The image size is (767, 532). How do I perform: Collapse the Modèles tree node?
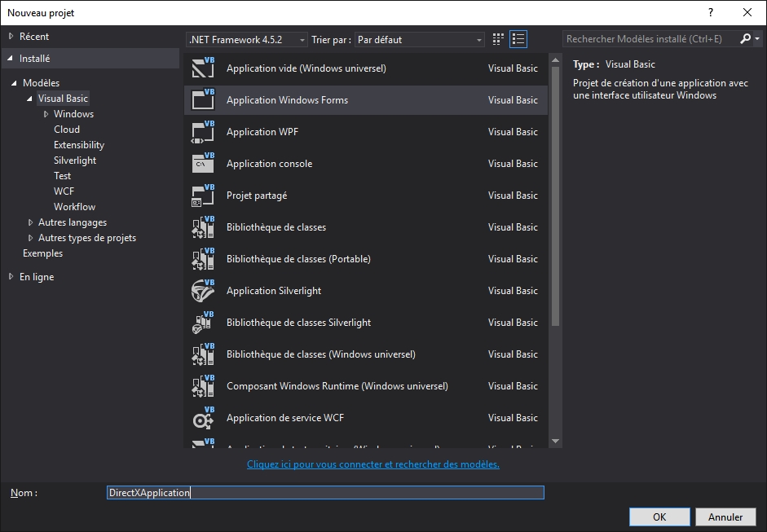[14, 82]
